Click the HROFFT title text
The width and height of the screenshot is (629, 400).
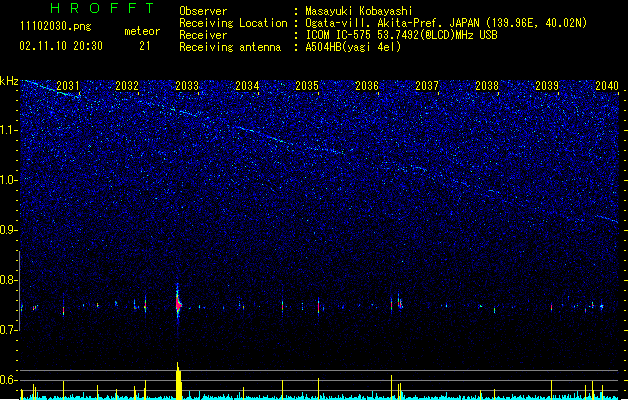102,8
